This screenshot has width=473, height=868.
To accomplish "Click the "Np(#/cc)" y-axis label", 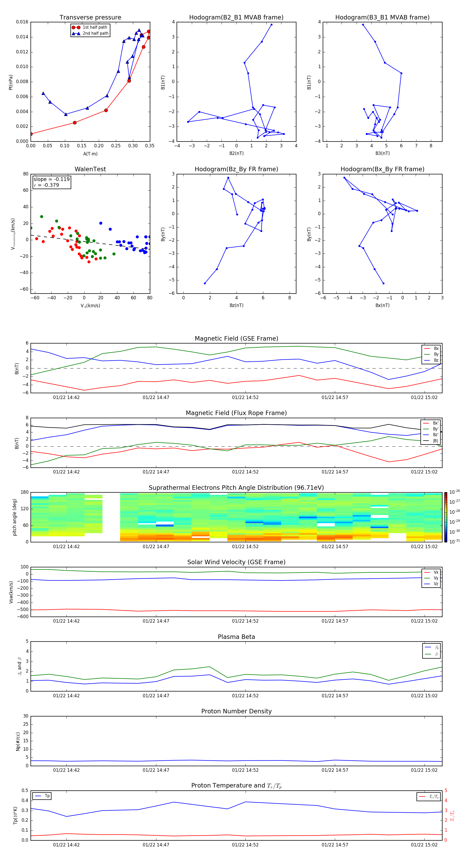I will [18, 741].
